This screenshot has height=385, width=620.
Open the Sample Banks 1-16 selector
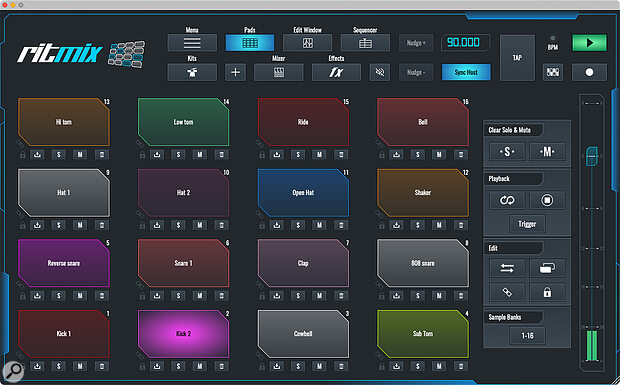pyautogui.click(x=527, y=336)
